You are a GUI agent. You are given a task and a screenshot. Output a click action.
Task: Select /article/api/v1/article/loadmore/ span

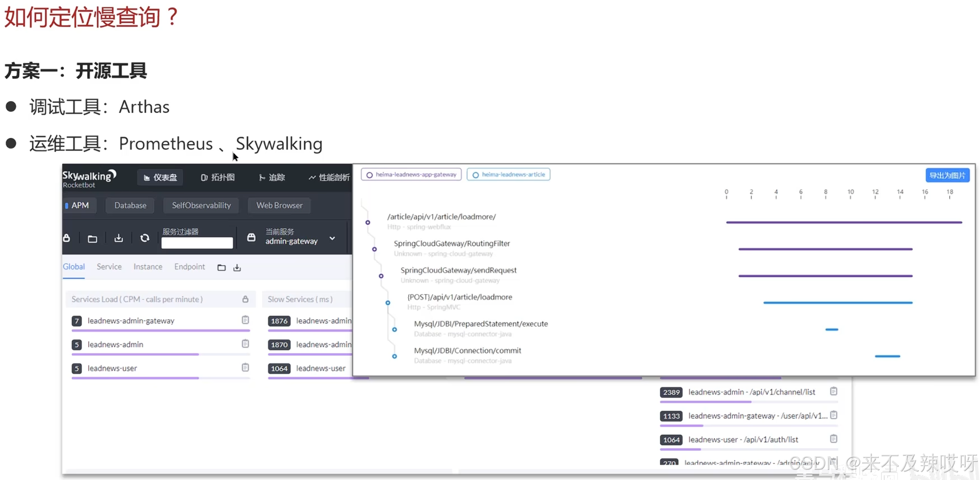coord(441,217)
